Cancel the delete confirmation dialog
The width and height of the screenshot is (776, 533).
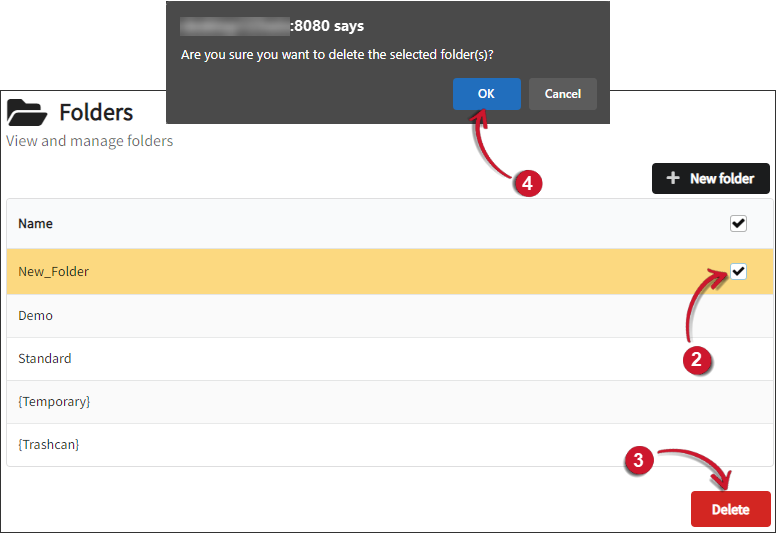pos(563,94)
